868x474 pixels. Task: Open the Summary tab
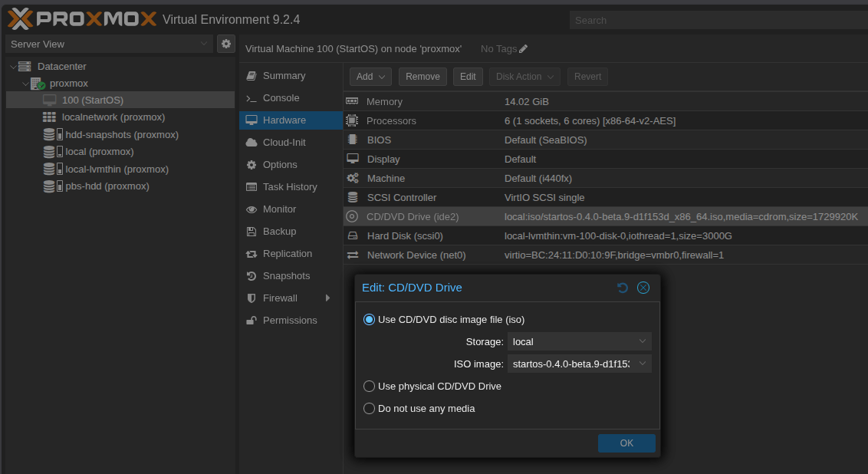click(x=291, y=76)
